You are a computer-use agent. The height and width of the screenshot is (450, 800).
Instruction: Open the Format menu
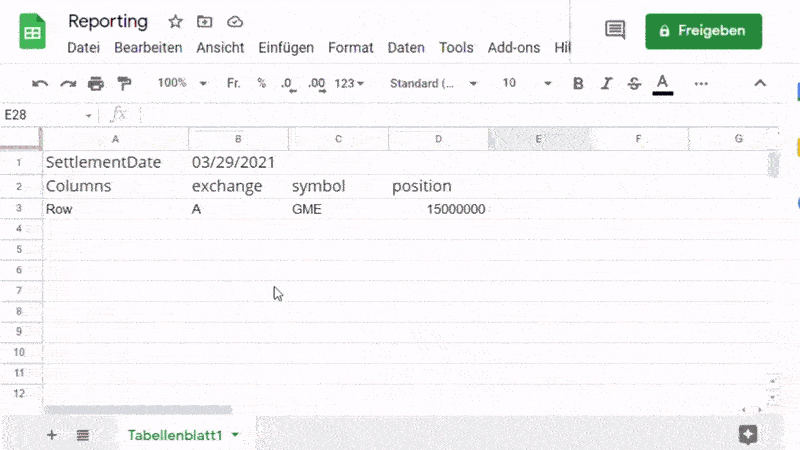351,47
